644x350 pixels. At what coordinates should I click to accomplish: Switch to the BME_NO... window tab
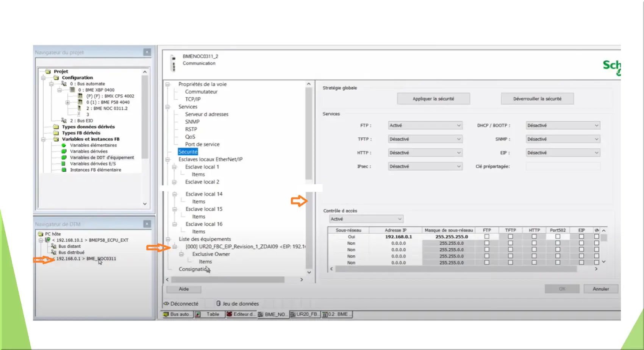(273, 314)
